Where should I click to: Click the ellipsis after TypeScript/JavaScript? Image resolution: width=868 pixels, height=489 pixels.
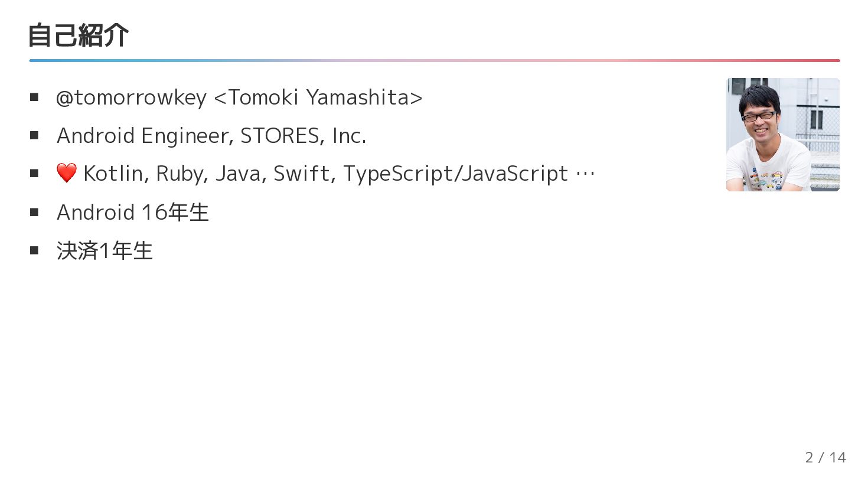pyautogui.click(x=585, y=174)
